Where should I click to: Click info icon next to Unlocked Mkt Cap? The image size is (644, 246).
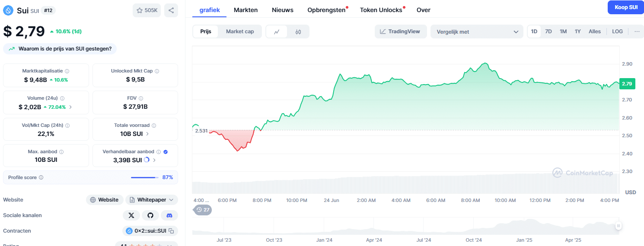click(x=157, y=71)
